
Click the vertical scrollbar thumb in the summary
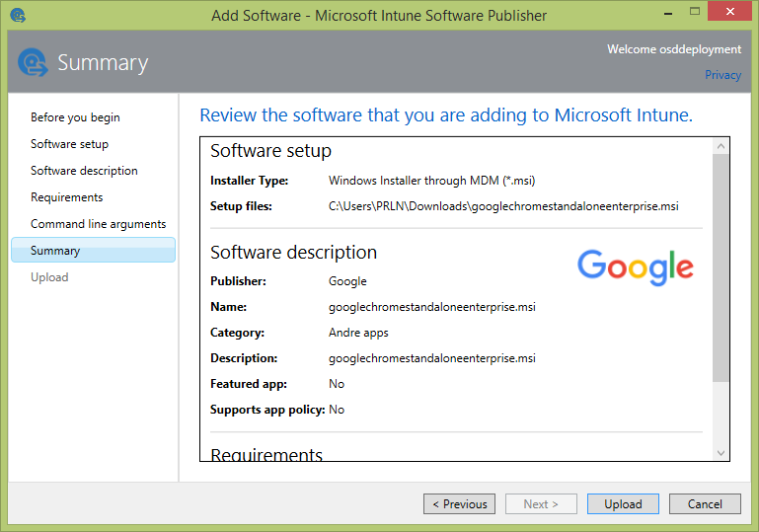(x=721, y=266)
